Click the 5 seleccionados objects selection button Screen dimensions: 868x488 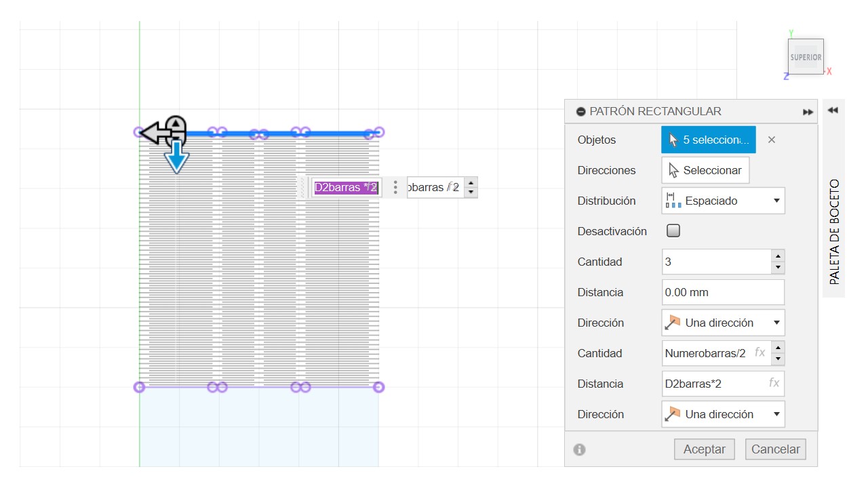coord(708,140)
